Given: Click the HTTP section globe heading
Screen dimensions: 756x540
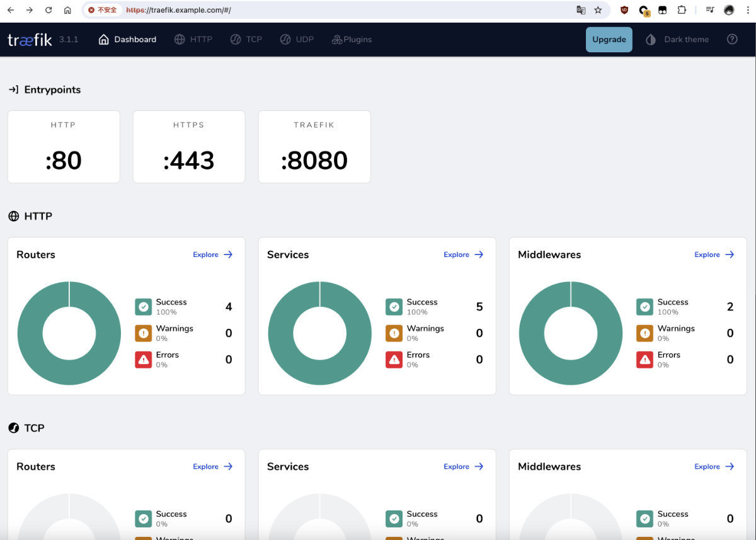Looking at the screenshot, I should tap(30, 216).
